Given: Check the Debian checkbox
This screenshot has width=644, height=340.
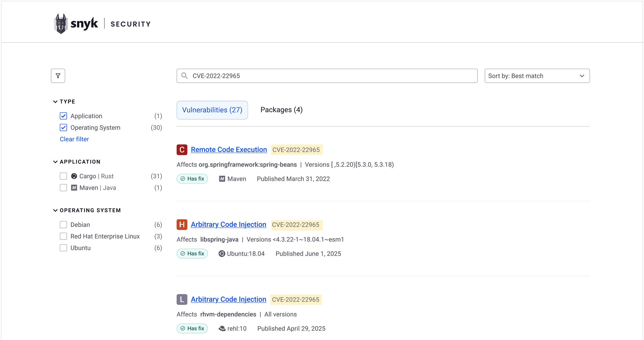Looking at the screenshot, I should click(63, 225).
